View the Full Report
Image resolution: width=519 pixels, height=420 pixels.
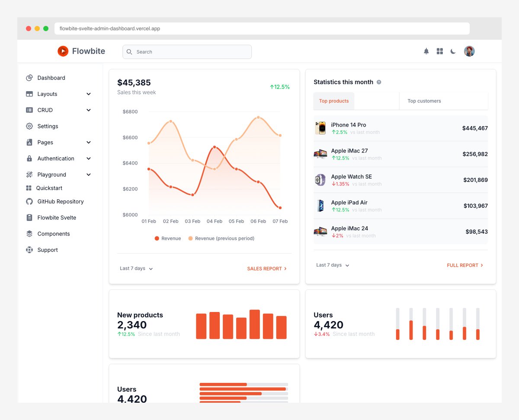465,265
